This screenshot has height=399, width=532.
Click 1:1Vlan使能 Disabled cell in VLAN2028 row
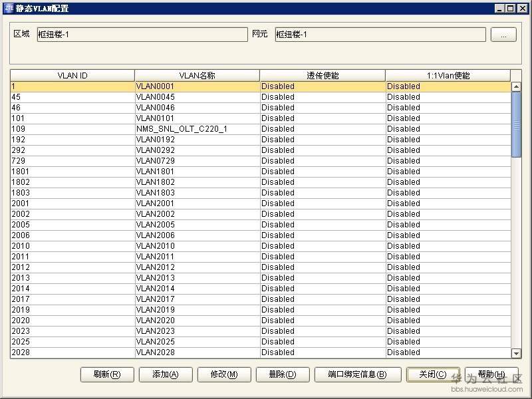click(448, 352)
